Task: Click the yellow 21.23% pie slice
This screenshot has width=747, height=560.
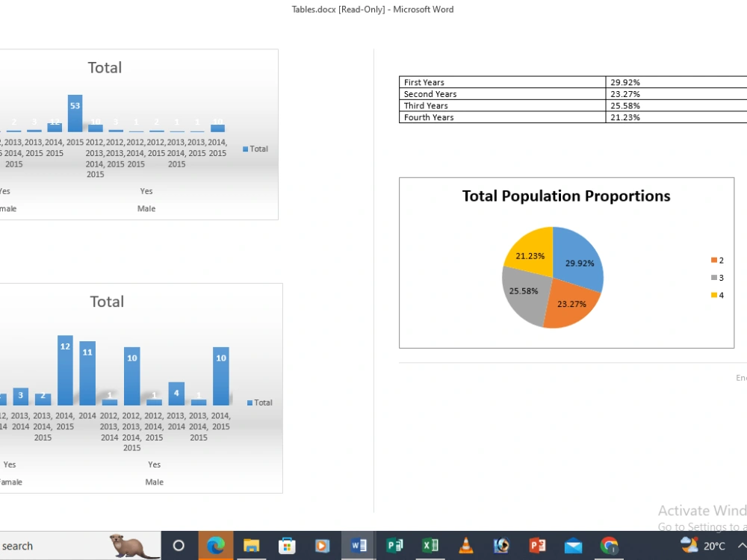Action: [531, 252]
